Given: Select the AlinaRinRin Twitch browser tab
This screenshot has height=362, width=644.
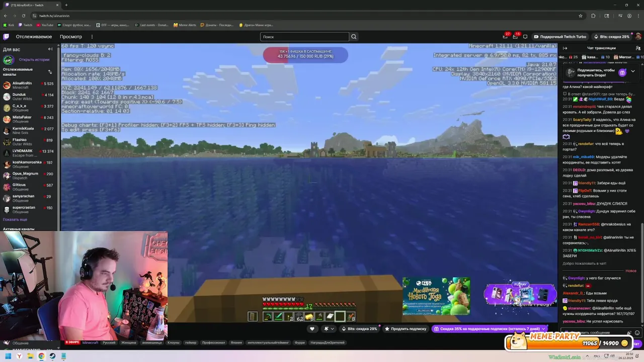Looking at the screenshot, I should coord(31,5).
